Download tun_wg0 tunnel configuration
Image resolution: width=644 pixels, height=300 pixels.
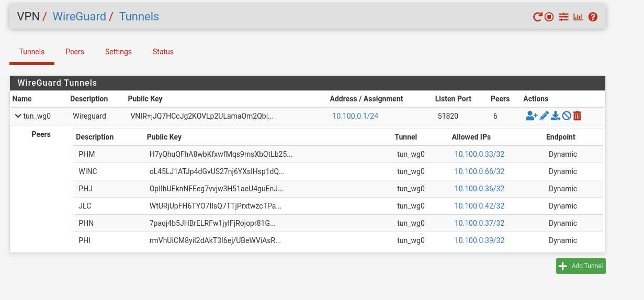coord(556,116)
